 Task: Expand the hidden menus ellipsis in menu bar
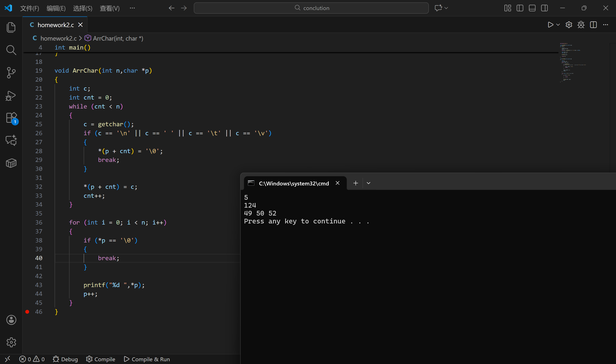coord(132,8)
